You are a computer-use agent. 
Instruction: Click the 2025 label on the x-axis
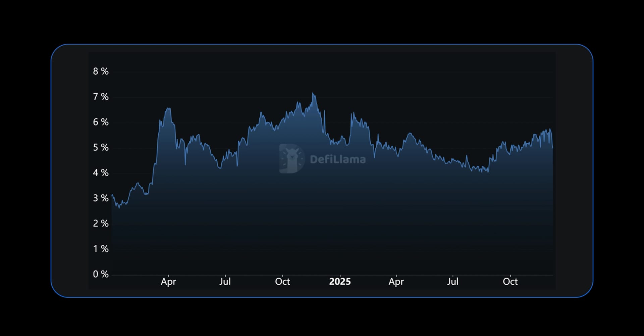(340, 282)
